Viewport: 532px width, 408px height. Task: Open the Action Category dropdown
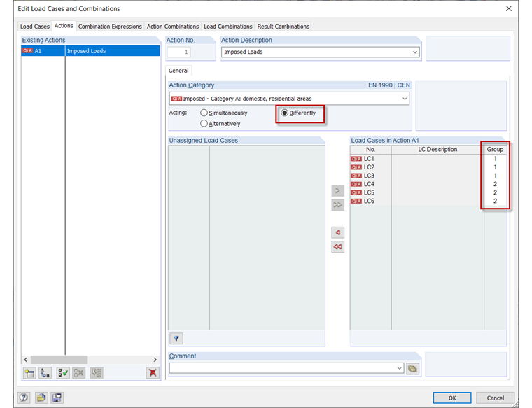click(x=405, y=99)
